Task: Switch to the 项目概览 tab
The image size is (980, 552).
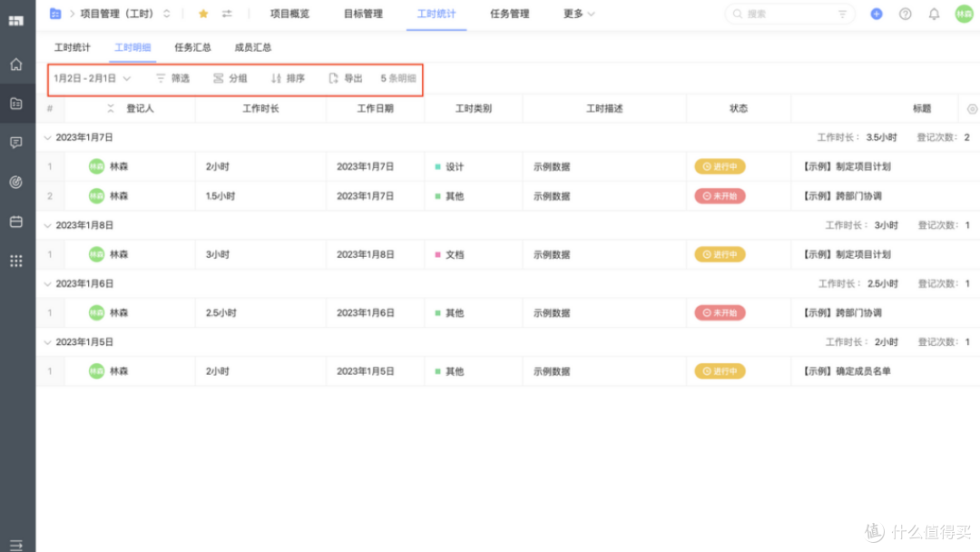Action: coord(290,14)
